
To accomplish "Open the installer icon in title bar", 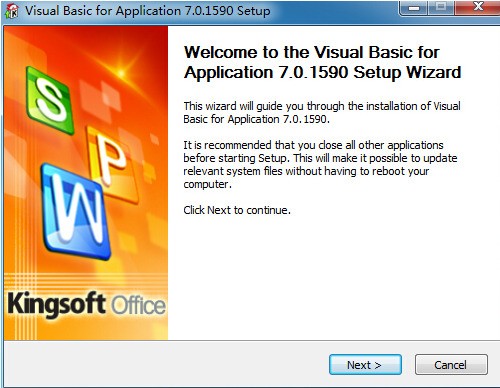I will pos(12,11).
